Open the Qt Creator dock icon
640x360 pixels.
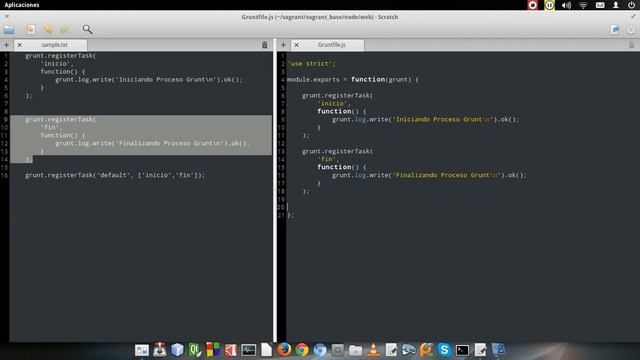point(195,350)
